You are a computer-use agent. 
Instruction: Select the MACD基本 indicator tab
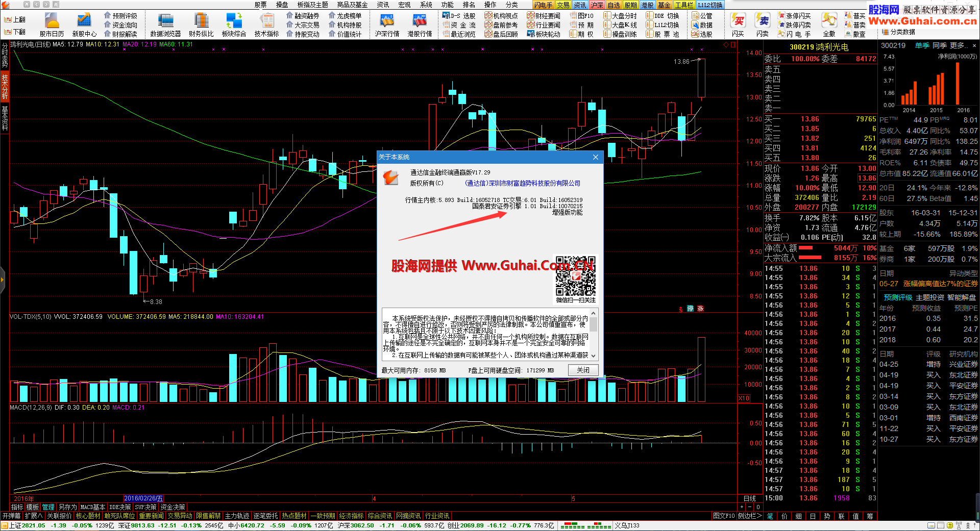pyautogui.click(x=92, y=507)
